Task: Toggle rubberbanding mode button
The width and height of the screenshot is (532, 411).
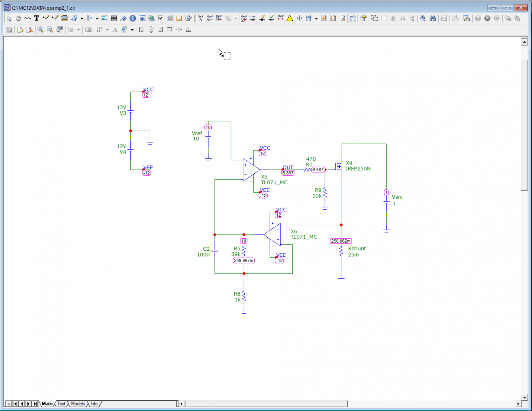Action: [352, 18]
